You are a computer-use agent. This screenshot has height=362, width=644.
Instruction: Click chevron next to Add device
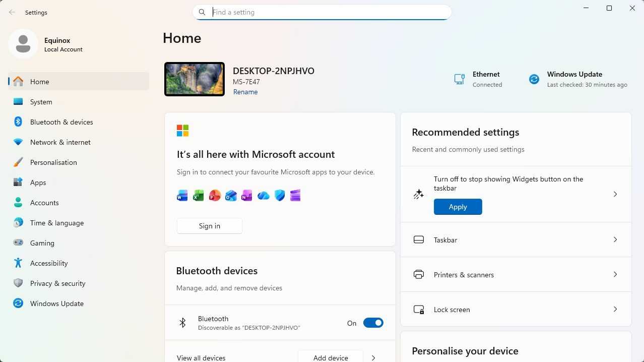point(373,358)
